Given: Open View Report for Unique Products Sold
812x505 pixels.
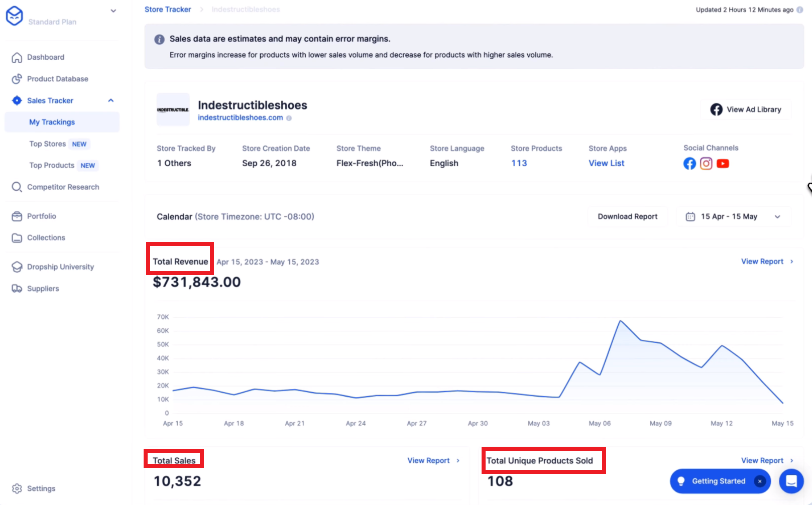Looking at the screenshot, I should (767, 460).
